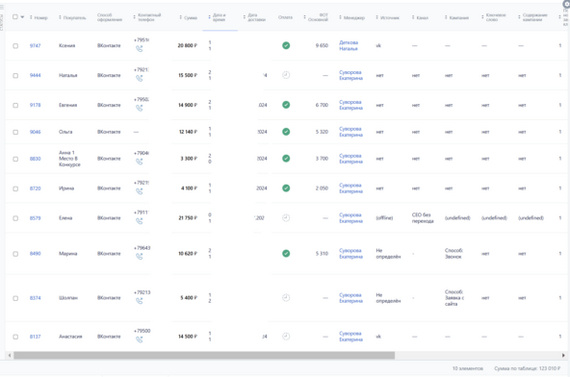Tick the checkbox for order 8490
Screen dimensions: 570x377
click(15, 254)
